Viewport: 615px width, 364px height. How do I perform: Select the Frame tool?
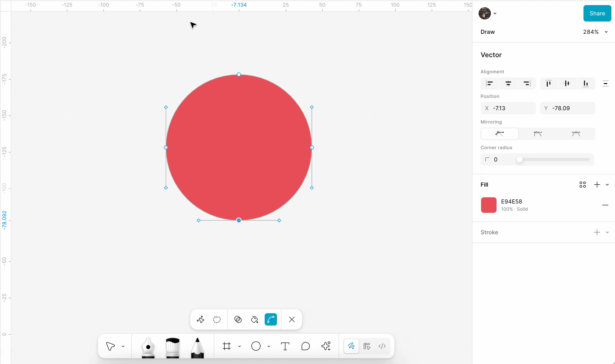pos(227,346)
